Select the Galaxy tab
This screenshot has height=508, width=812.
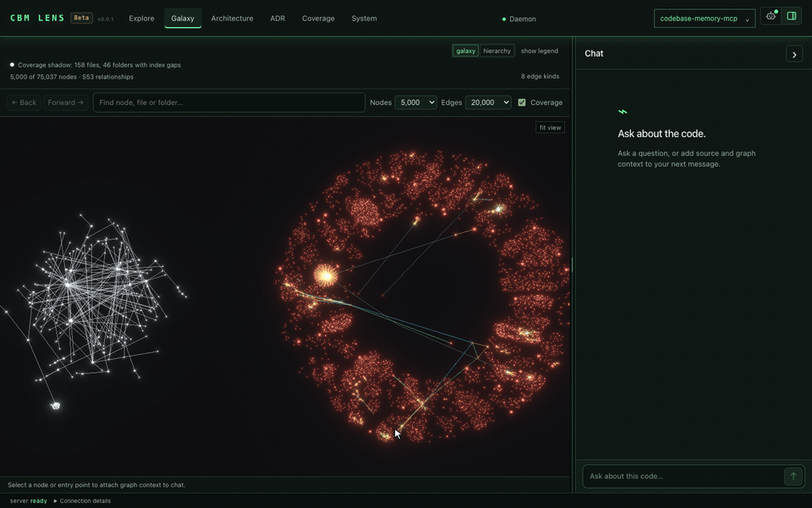pos(183,18)
